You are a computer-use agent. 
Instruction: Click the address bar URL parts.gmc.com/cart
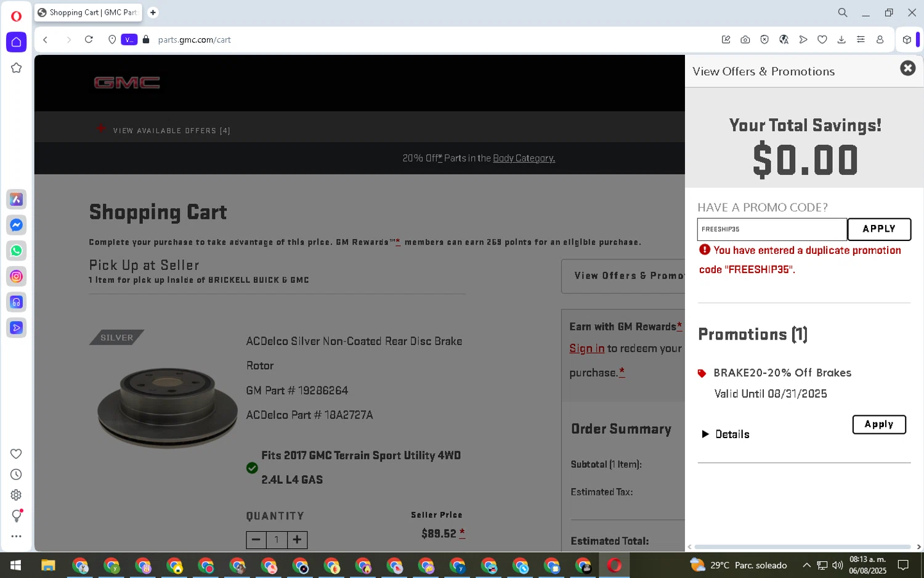pyautogui.click(x=194, y=39)
